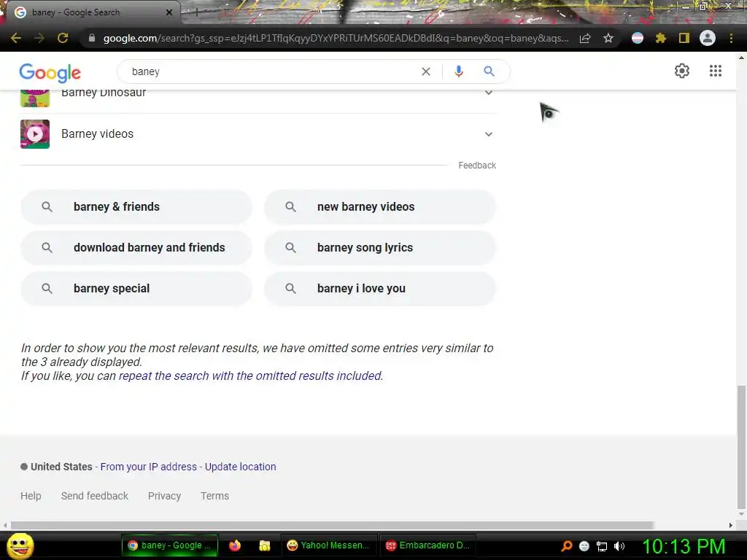Search for barney & friends
The height and width of the screenshot is (560, 747).
[136, 206]
